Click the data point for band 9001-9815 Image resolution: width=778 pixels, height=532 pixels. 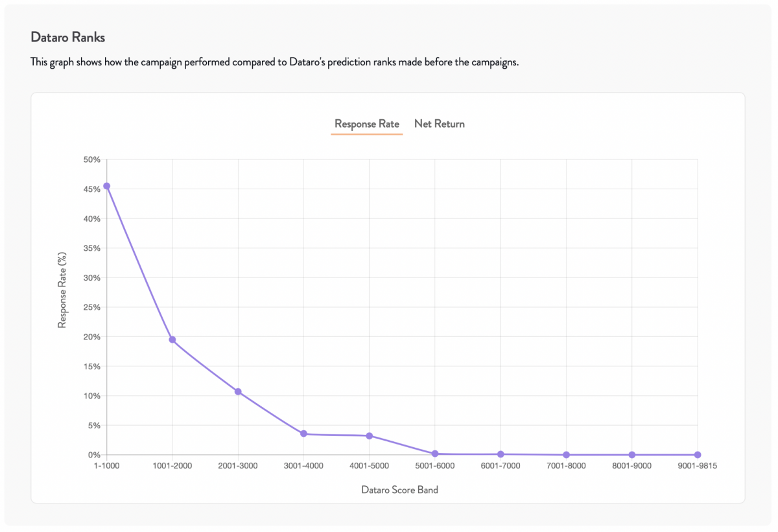pyautogui.click(x=698, y=455)
